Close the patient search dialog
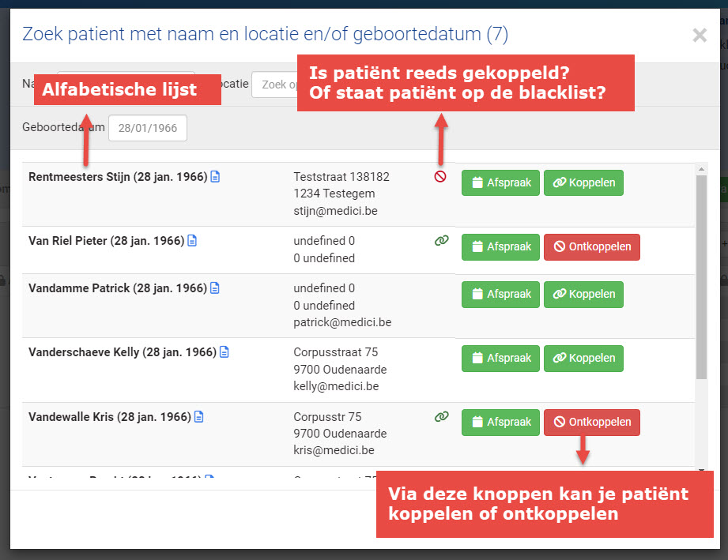 (x=700, y=35)
